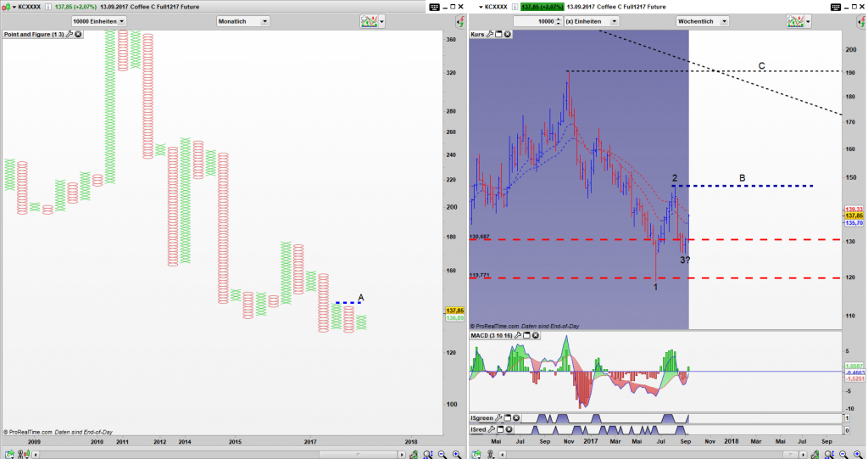Zoom out on left chart
This screenshot has height=459, width=868.
tap(442, 455)
